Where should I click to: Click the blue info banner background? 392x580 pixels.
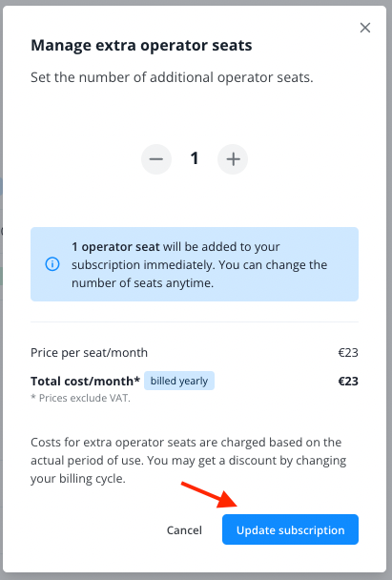195,264
